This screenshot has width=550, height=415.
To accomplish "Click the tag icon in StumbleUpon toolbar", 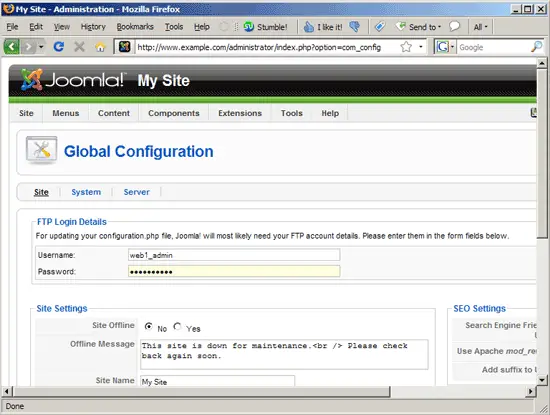I will [x=380, y=27].
